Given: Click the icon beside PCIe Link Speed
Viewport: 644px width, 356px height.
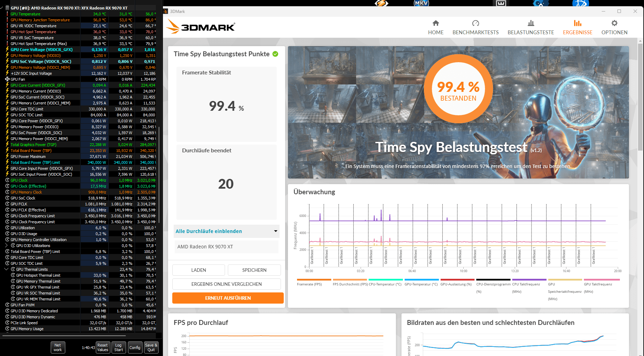Looking at the screenshot, I should pyautogui.click(x=7, y=323).
